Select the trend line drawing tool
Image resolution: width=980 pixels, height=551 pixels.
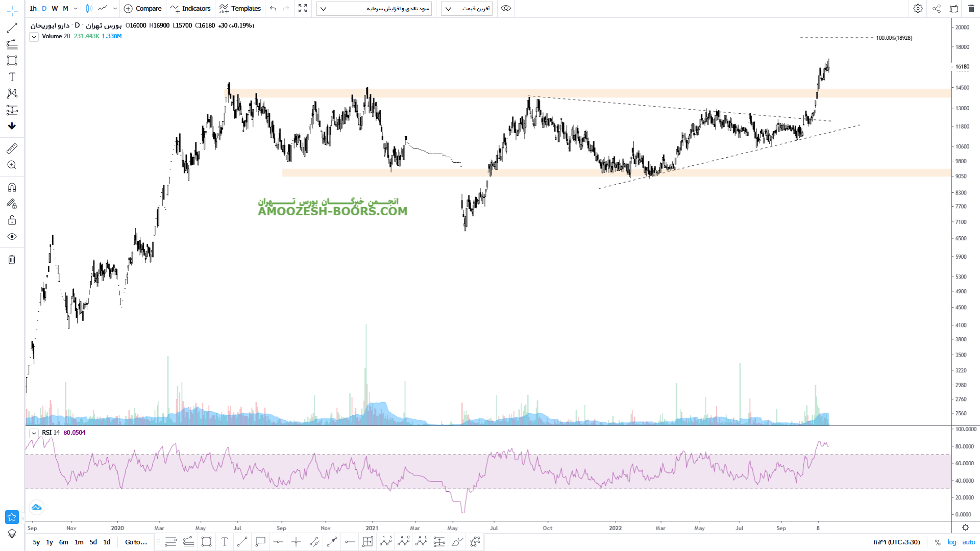[x=12, y=28]
